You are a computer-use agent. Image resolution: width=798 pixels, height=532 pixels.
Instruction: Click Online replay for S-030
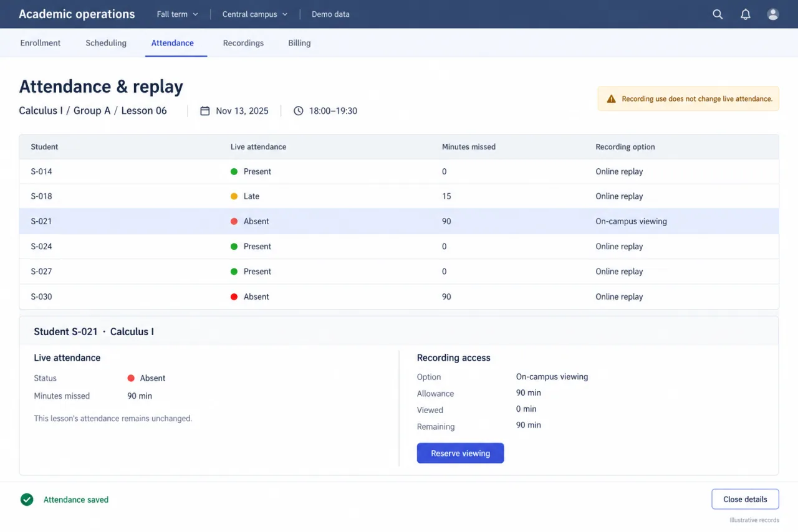(x=619, y=297)
